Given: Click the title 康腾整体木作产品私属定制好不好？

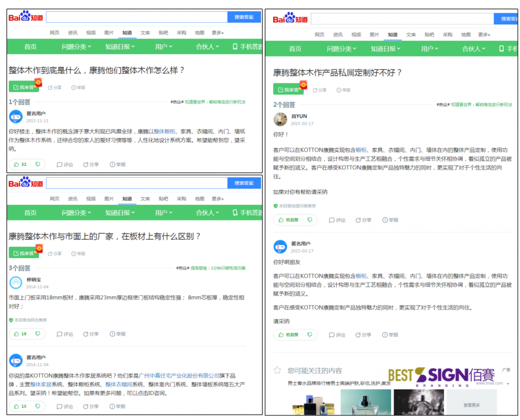Looking at the screenshot, I should click(337, 73).
